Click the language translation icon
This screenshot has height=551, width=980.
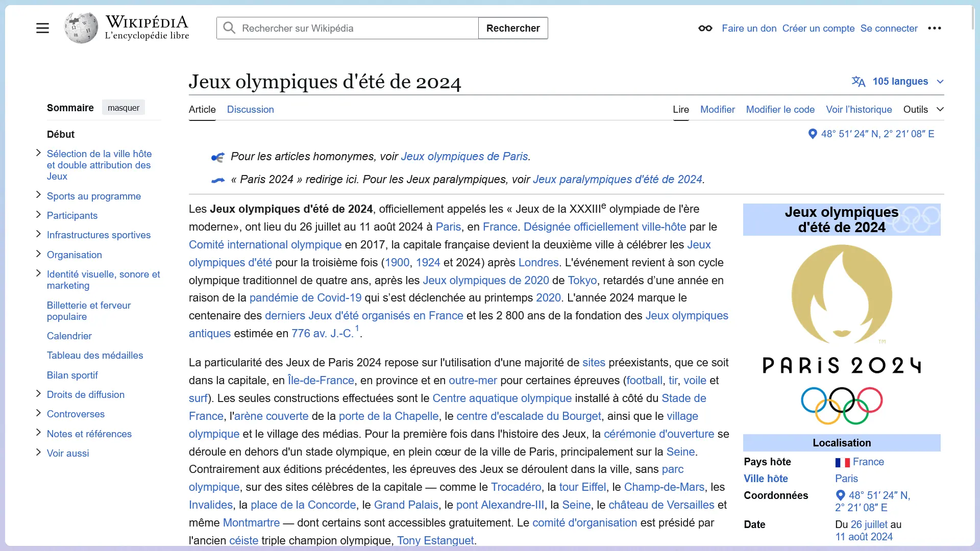(858, 82)
